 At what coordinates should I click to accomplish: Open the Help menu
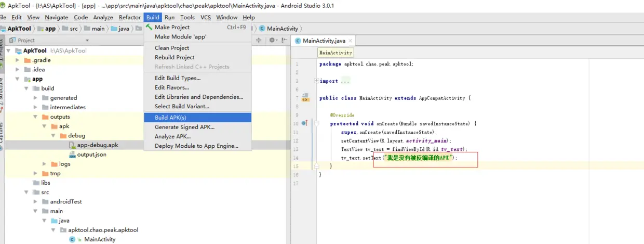point(249,17)
